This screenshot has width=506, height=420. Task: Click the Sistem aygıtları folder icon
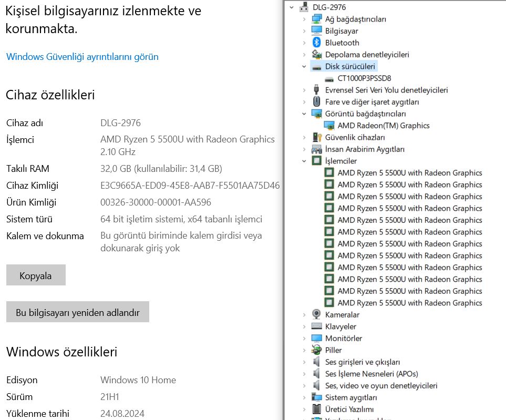pos(316,397)
